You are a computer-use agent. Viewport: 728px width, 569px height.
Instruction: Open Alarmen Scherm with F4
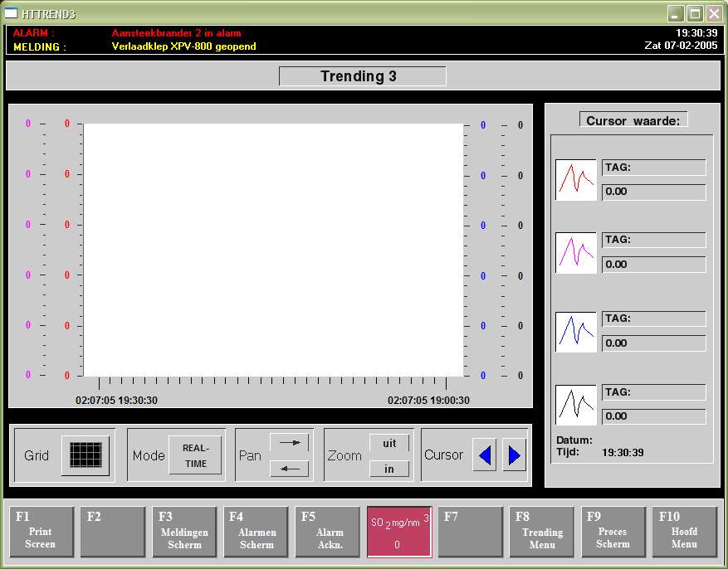[257, 532]
